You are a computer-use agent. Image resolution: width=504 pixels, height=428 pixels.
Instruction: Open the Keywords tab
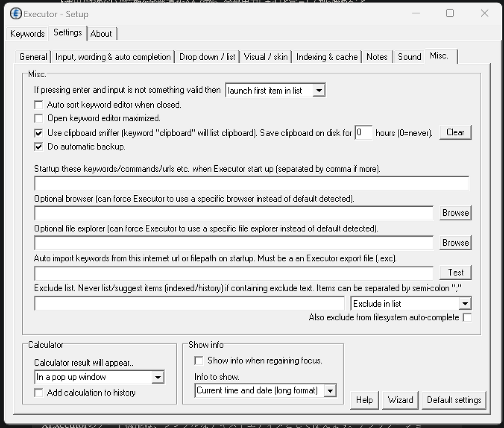pos(27,34)
